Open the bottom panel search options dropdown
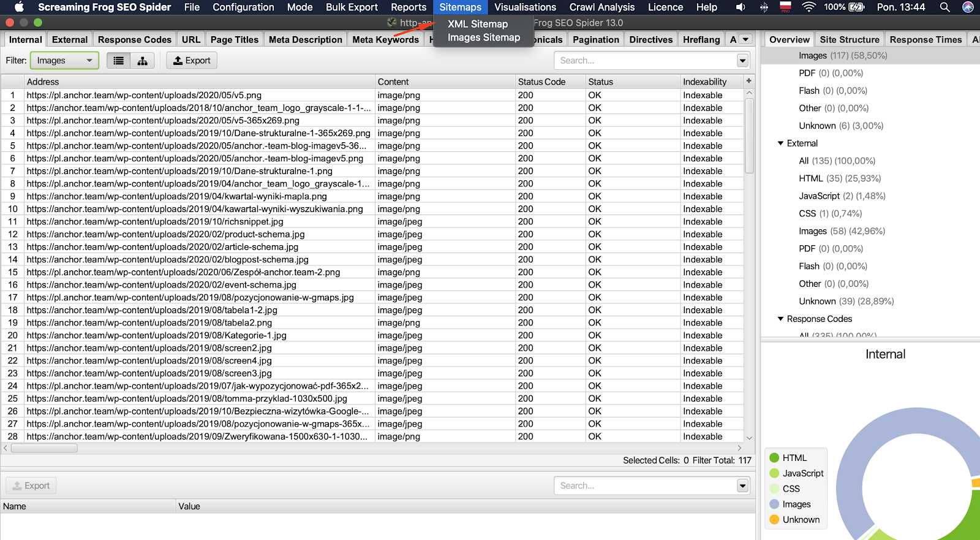The height and width of the screenshot is (540, 980). click(743, 486)
